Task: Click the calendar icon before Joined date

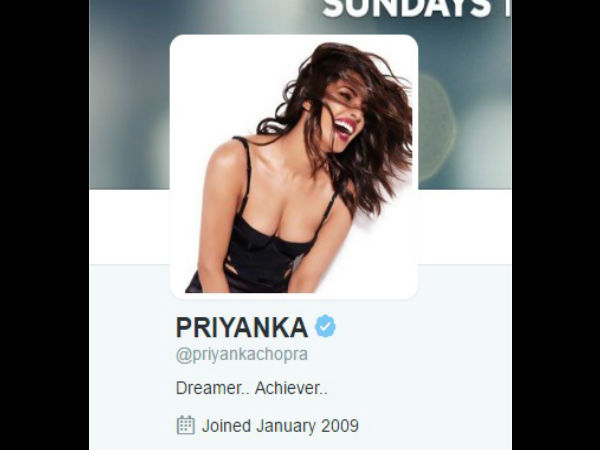Action: click(x=186, y=425)
